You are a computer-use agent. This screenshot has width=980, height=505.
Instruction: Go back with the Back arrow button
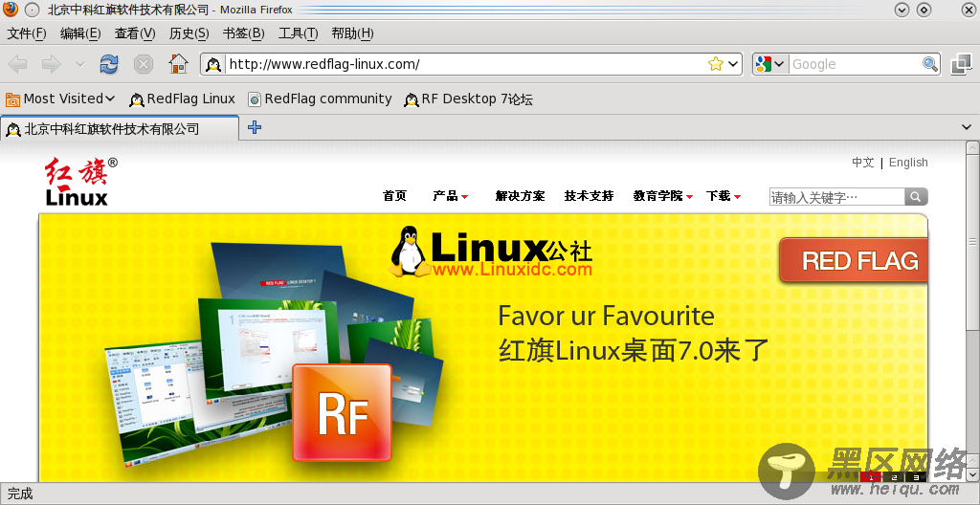point(17,64)
